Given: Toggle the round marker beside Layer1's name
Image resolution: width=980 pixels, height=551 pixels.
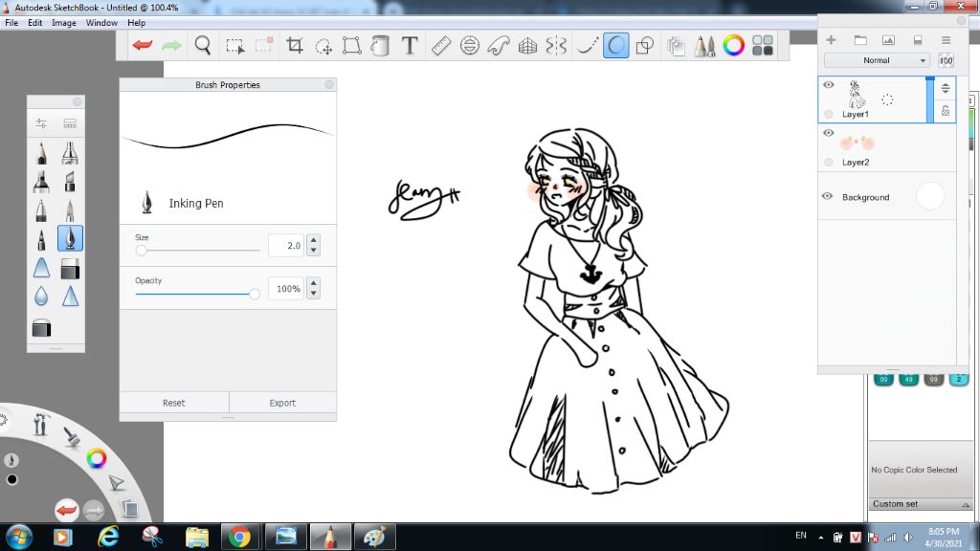Looking at the screenshot, I should (x=829, y=115).
